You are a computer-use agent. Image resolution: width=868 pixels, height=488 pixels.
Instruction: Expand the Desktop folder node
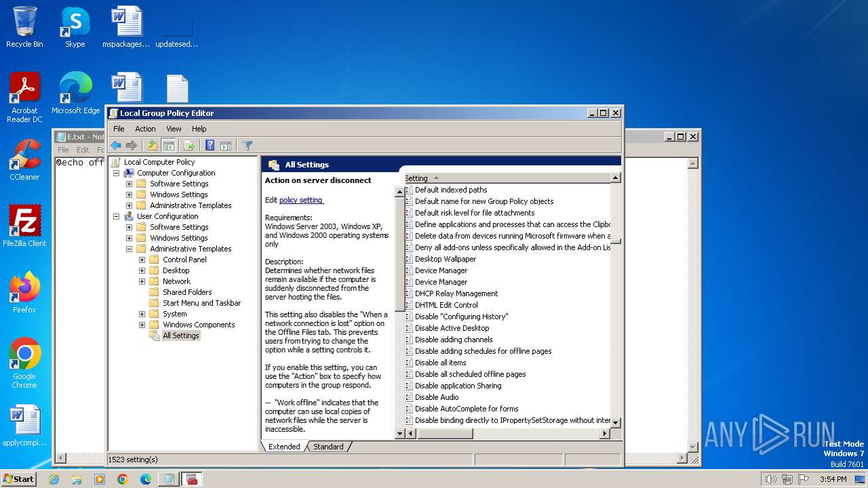tap(142, 270)
